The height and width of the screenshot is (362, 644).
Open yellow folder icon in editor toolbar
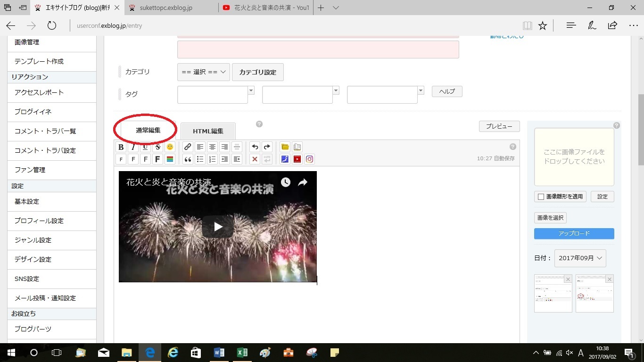coord(285,147)
